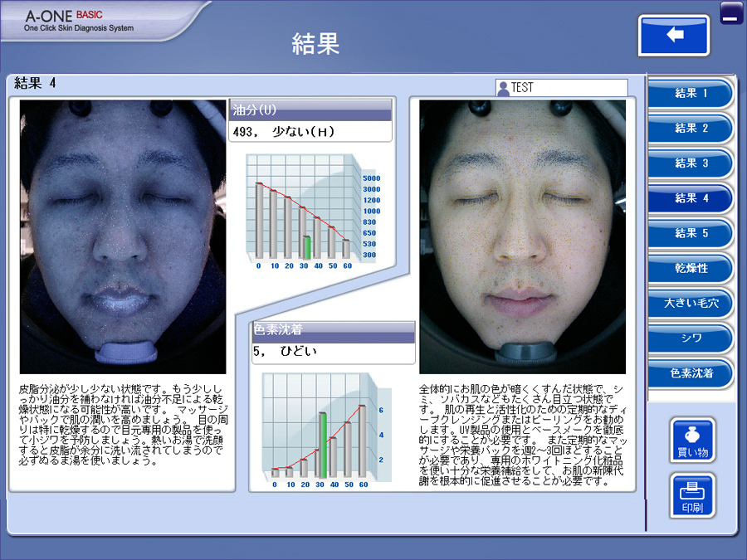Click the back arrow button
Viewport: 747px width, 560px height.
pos(673,36)
